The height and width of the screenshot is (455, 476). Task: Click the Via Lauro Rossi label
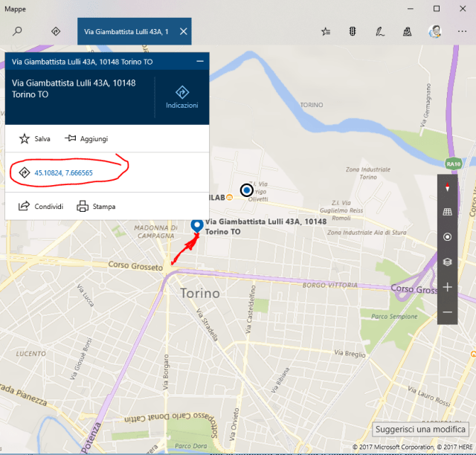428,396
